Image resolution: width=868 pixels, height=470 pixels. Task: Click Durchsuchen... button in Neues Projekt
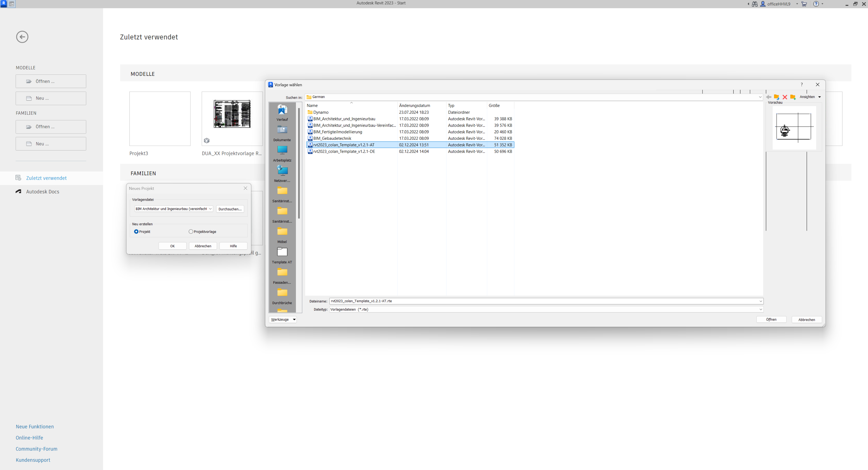[x=230, y=209]
